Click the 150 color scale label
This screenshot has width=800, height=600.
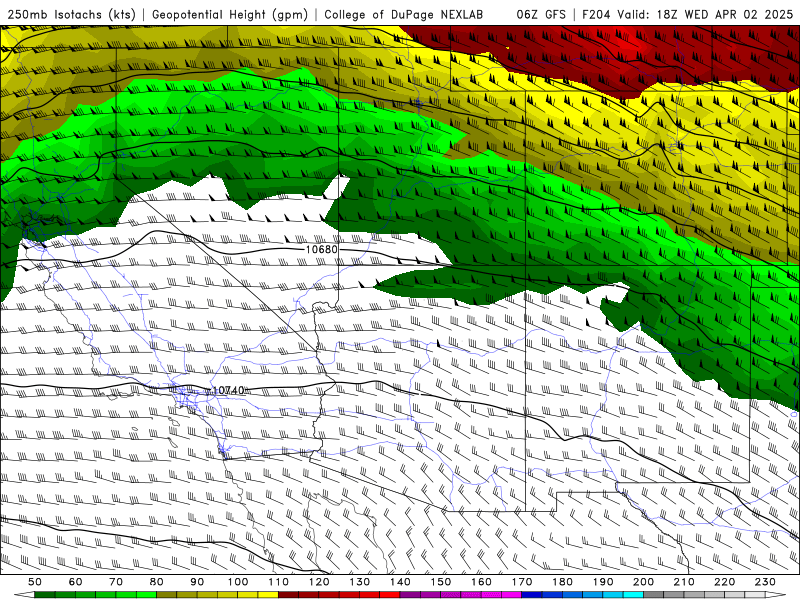[441, 582]
